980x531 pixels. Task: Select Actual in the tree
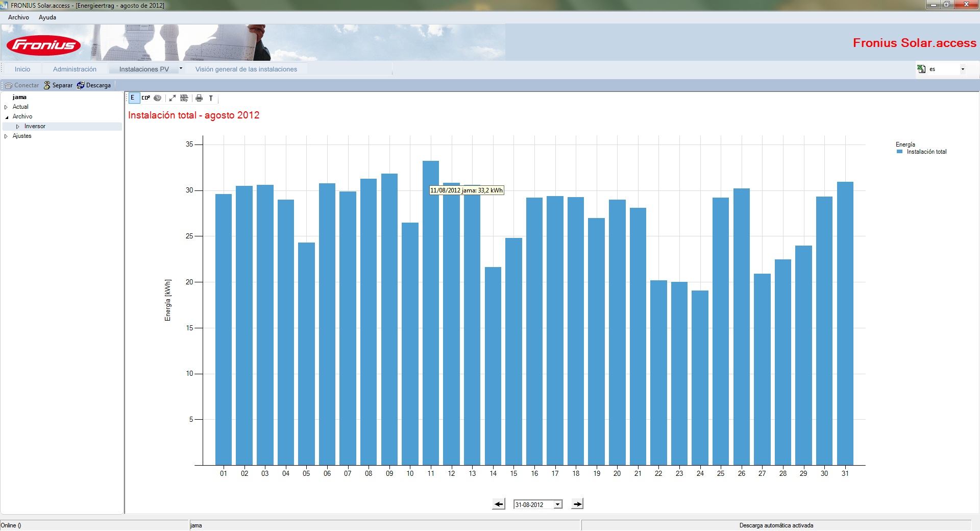(x=20, y=107)
